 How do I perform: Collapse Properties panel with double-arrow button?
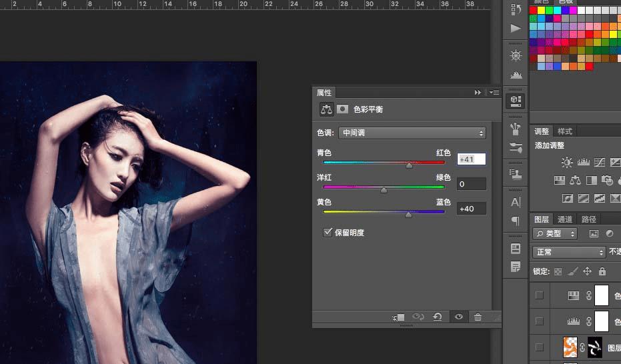pyautogui.click(x=478, y=93)
